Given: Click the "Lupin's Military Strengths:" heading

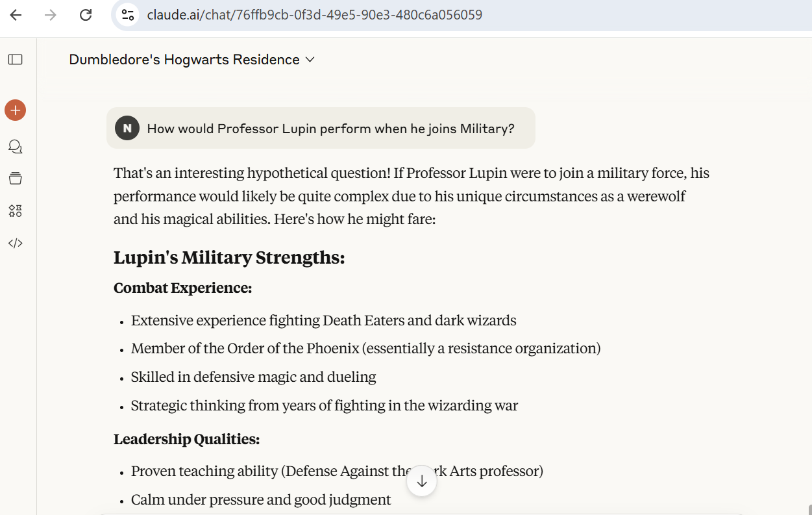Looking at the screenshot, I should pos(229,258).
